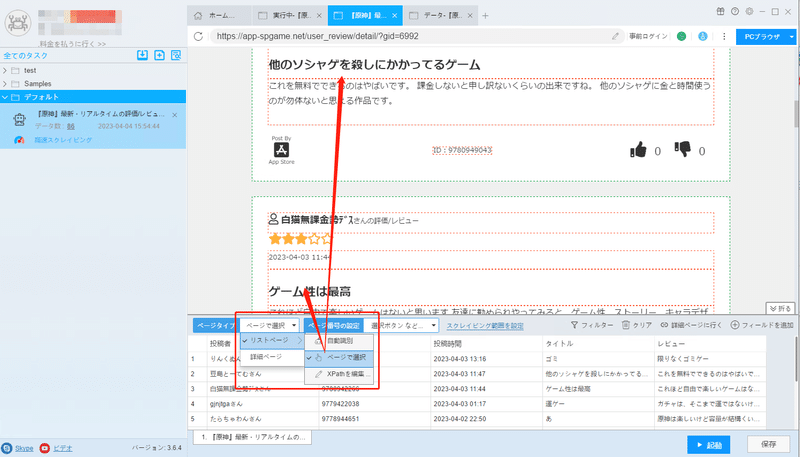The image size is (800, 457).
Task: Click the speed gauge icon by 高速スクレイピング
Action: (19, 140)
